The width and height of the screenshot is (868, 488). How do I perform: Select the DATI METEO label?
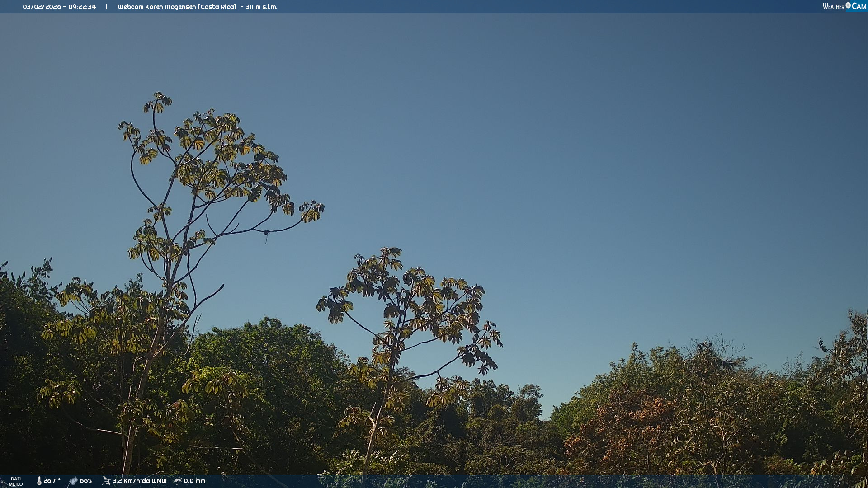point(16,481)
